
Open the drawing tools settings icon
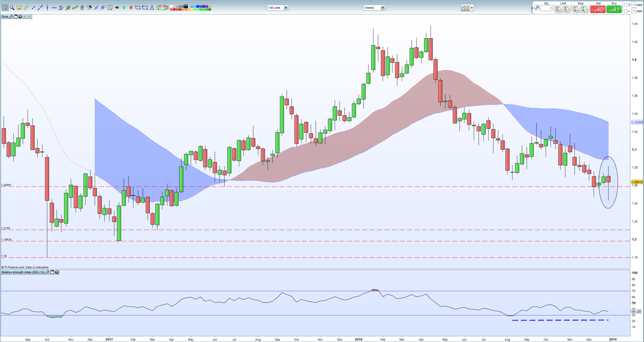[89, 8]
